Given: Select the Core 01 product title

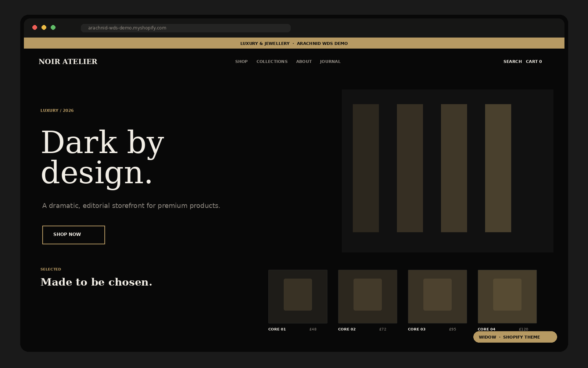Looking at the screenshot, I should [x=277, y=329].
